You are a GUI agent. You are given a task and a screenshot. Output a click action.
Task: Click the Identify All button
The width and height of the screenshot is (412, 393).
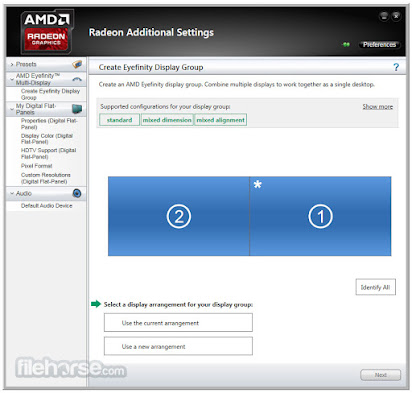pyautogui.click(x=375, y=287)
